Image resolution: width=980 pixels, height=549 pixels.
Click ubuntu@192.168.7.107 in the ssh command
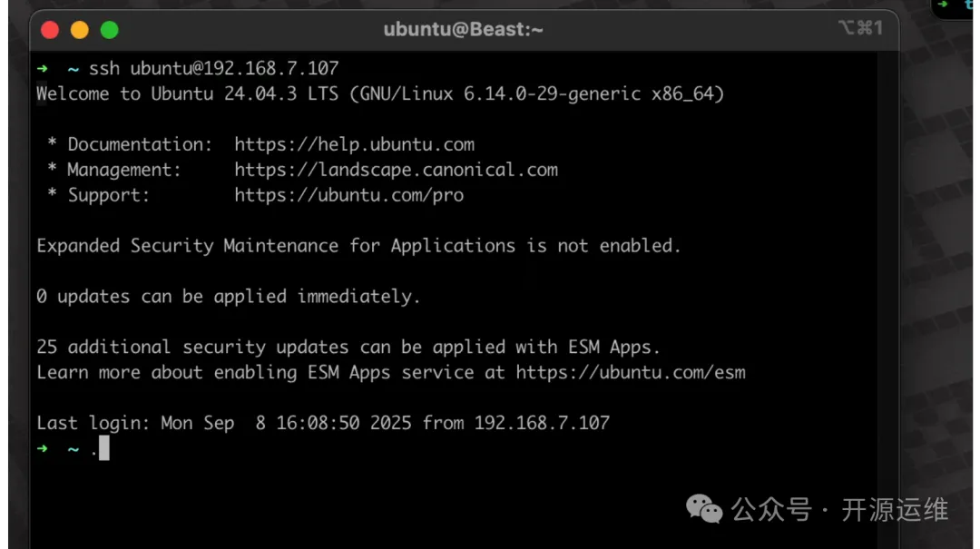234,69
